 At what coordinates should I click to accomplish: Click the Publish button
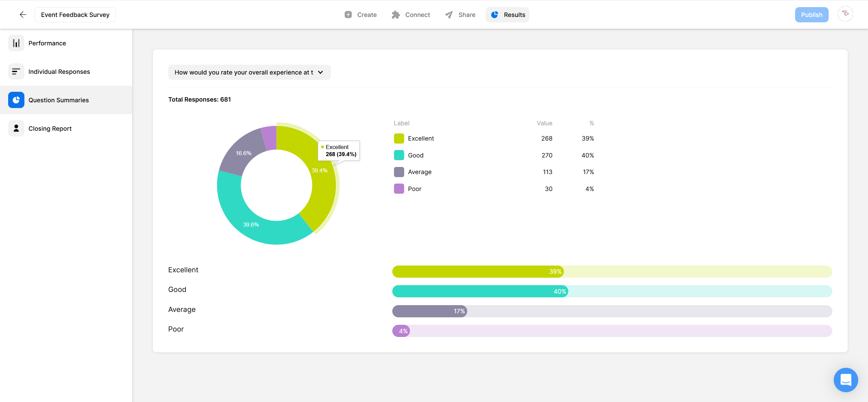(812, 15)
